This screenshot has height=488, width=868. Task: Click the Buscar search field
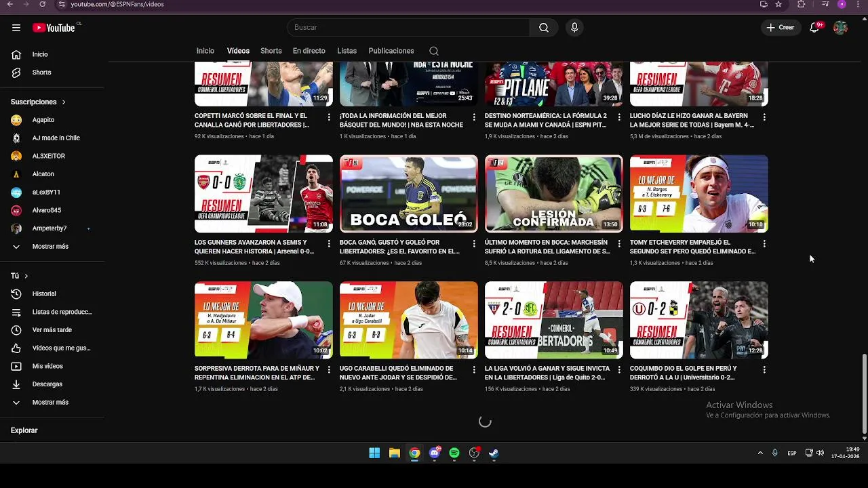[x=408, y=28]
